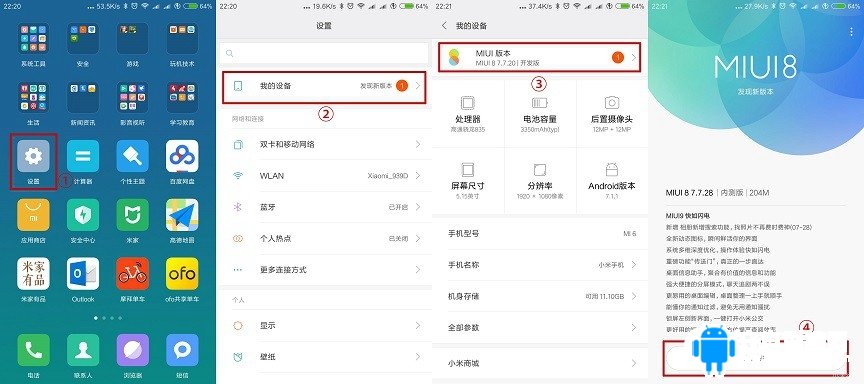This screenshot has height=384, width=864.
Task: Tap the 电池容量 battery tile
Action: point(540,114)
